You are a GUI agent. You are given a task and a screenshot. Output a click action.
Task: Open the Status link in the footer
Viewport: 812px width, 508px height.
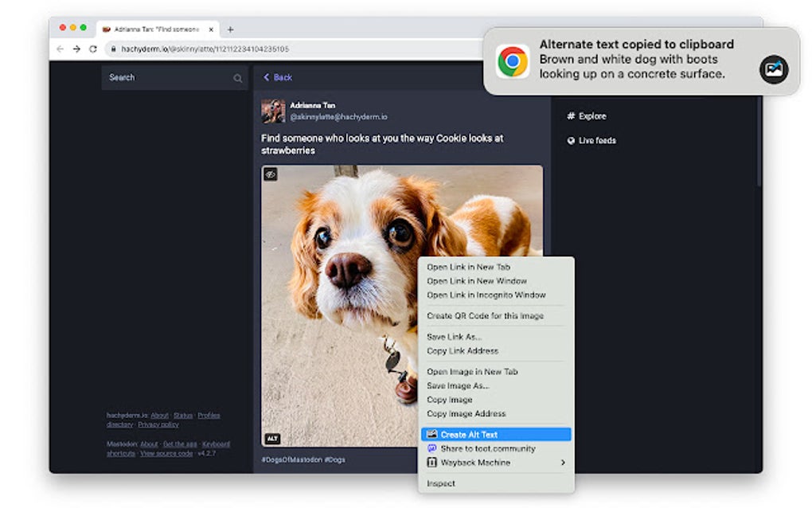pyautogui.click(x=183, y=416)
